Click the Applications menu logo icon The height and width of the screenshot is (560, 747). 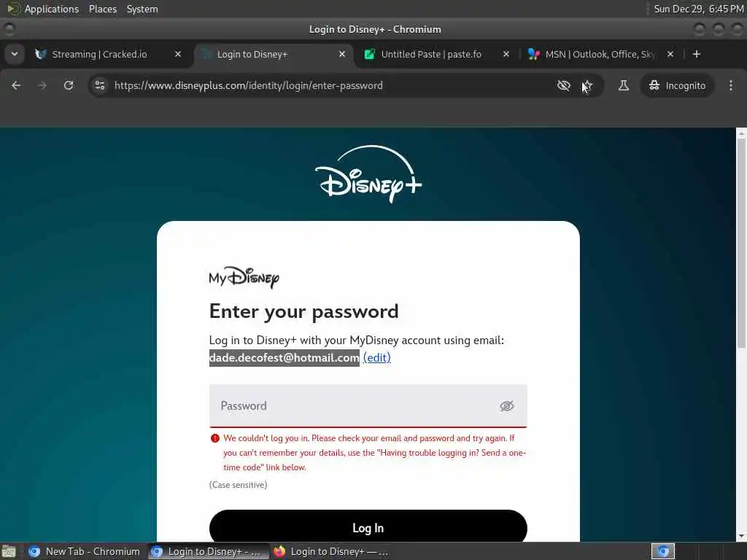[13, 9]
